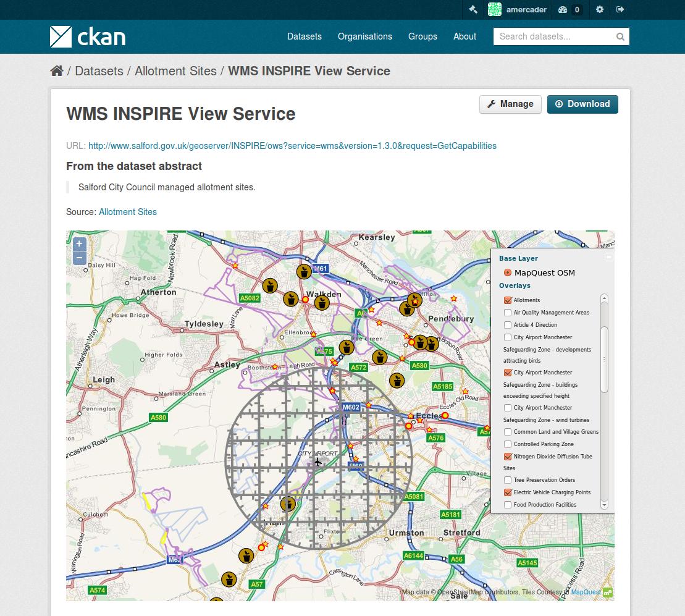
Task: Click the allotment marker right of A575 label
Action: [x=347, y=348]
